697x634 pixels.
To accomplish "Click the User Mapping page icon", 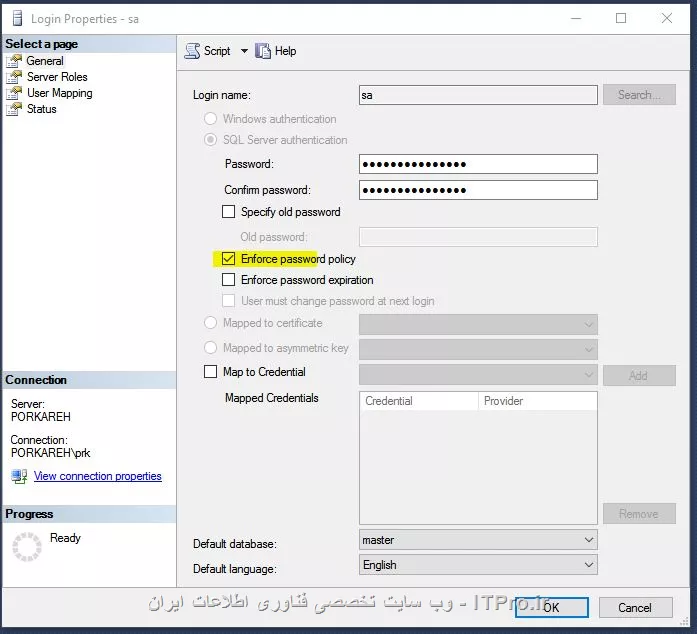I will pyautogui.click(x=14, y=93).
